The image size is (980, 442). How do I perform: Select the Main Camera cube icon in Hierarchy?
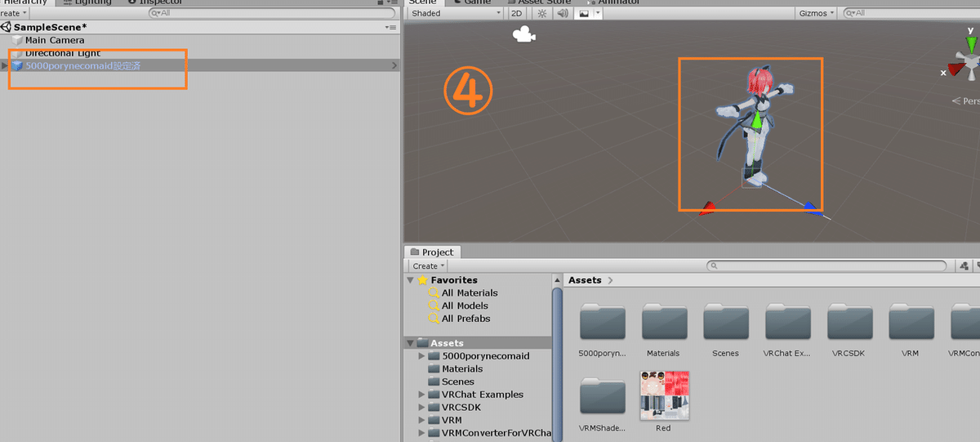[x=16, y=40]
